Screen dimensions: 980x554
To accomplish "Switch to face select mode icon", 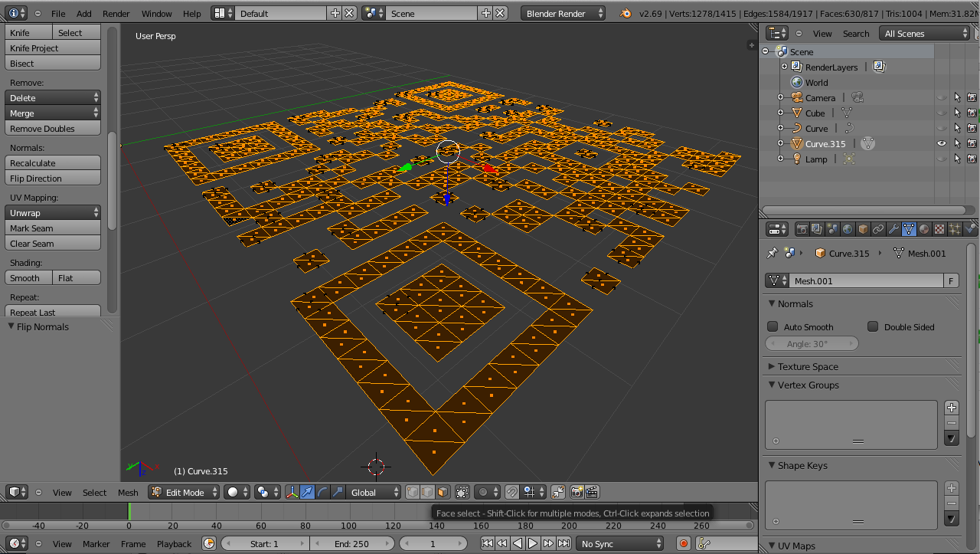I will [443, 492].
